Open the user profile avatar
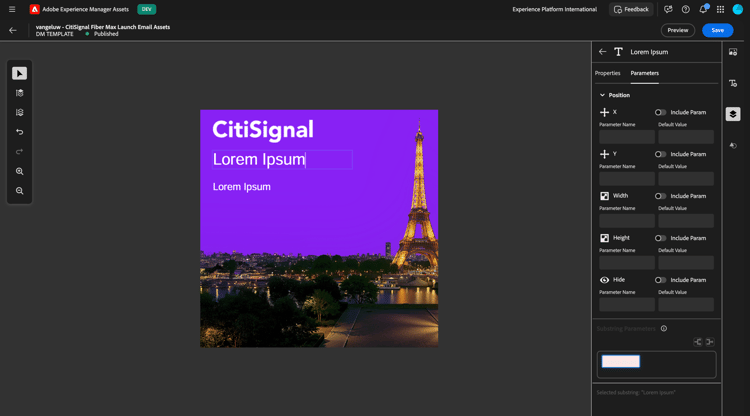The height and width of the screenshot is (416, 750). click(738, 9)
